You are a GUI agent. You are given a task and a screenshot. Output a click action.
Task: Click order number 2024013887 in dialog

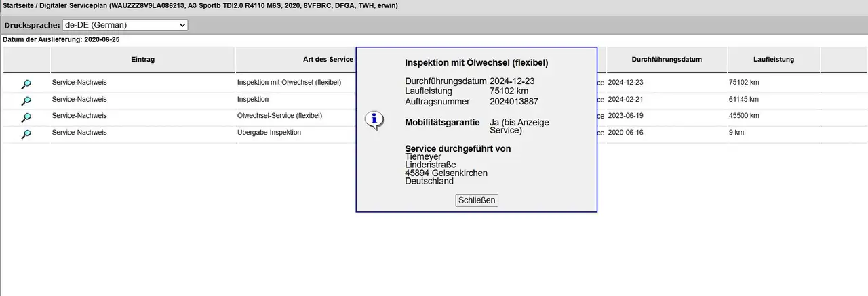click(514, 102)
